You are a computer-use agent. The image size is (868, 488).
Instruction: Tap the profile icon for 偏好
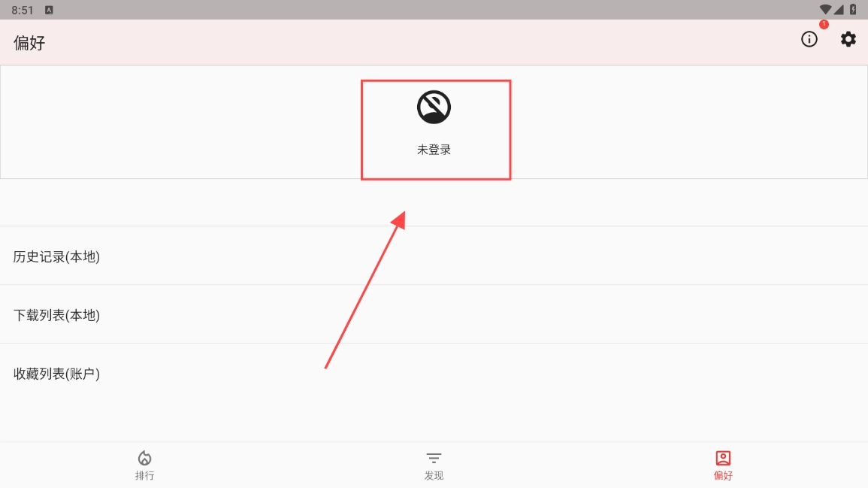coord(723,458)
